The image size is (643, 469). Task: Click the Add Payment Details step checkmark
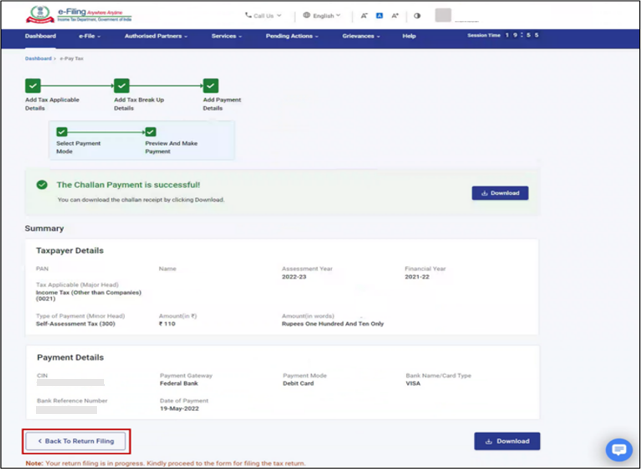click(211, 86)
